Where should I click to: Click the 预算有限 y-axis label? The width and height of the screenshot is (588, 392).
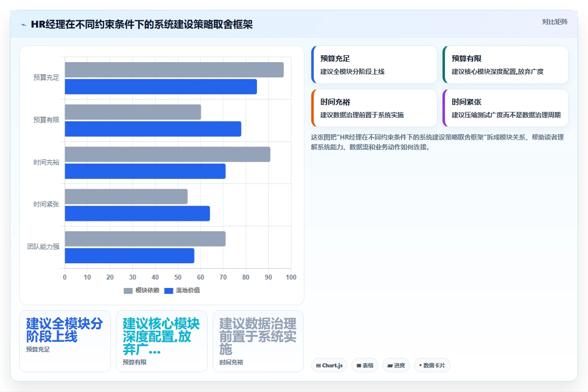coord(46,120)
